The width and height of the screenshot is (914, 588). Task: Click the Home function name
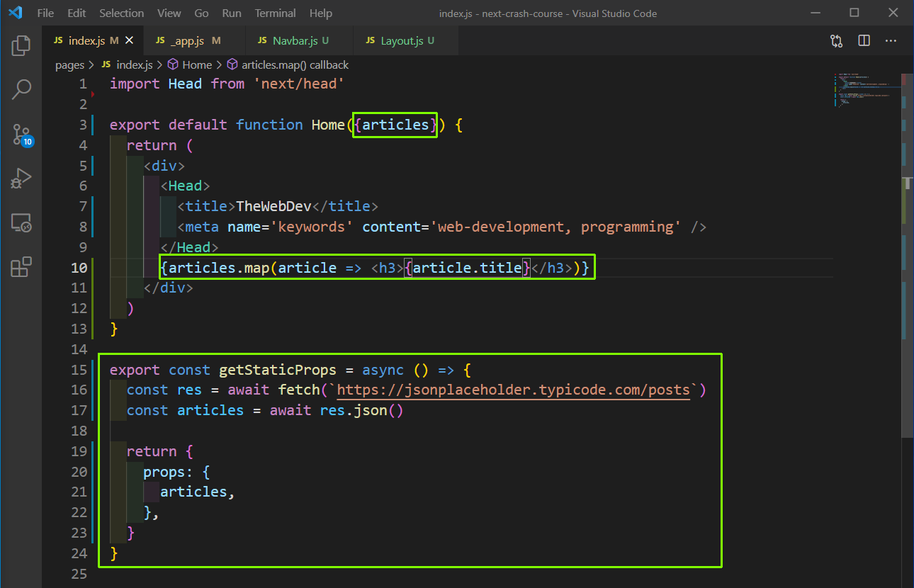328,125
